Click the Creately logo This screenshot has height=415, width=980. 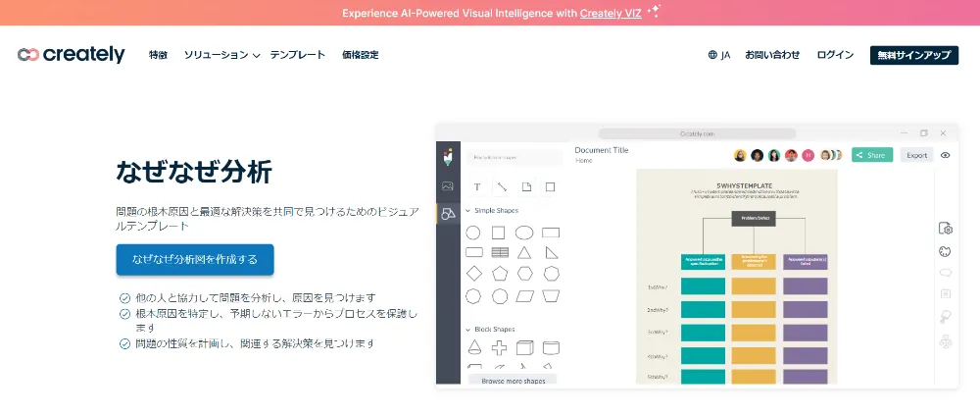72,55
